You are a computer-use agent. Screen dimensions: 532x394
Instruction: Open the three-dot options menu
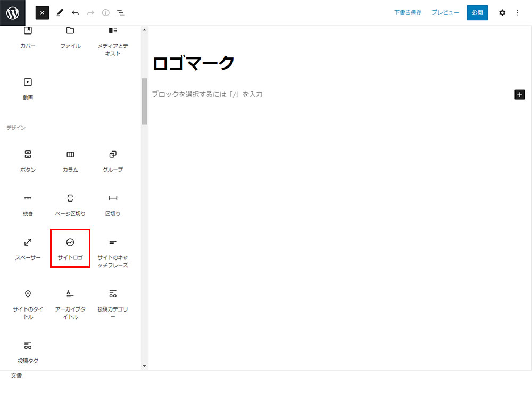(x=518, y=13)
